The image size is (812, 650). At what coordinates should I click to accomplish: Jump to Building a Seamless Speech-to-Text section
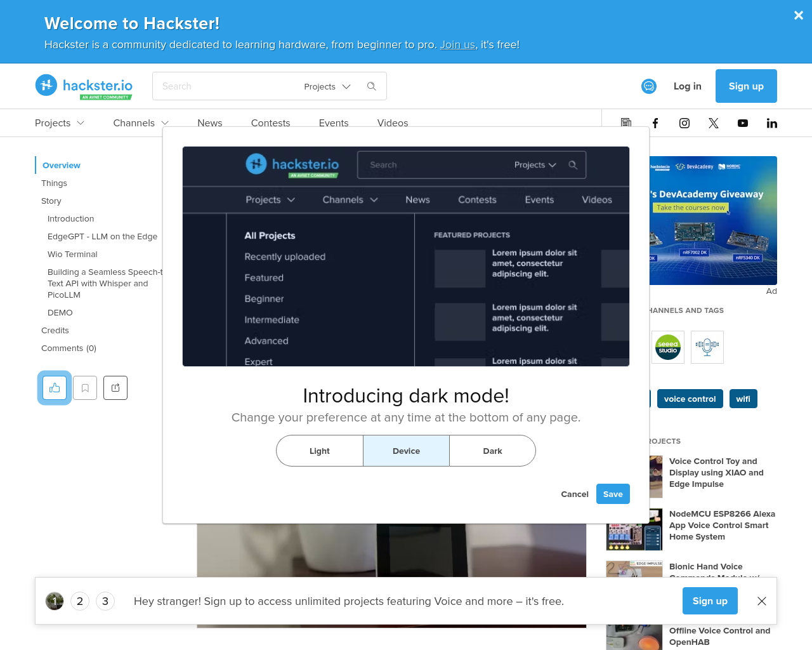[105, 283]
